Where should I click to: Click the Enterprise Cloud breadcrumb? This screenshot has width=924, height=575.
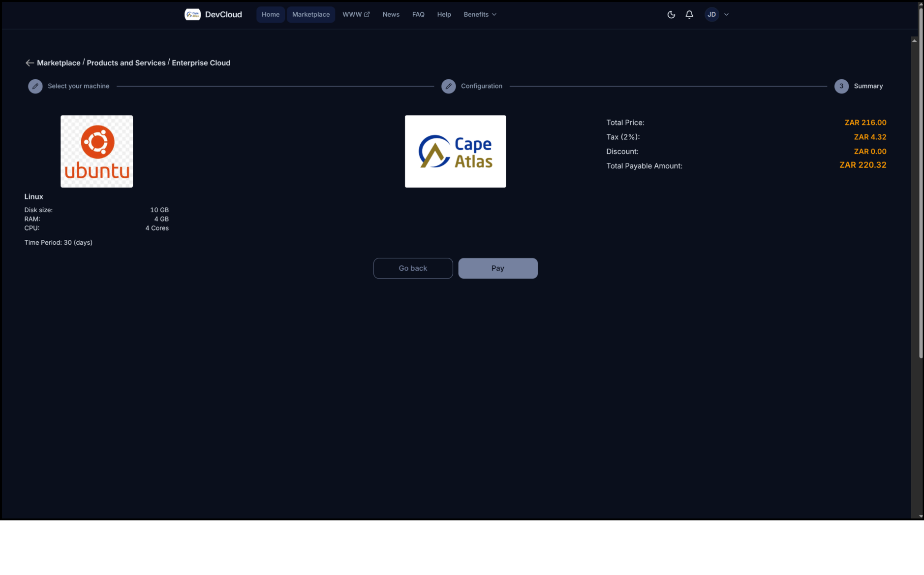click(x=201, y=63)
